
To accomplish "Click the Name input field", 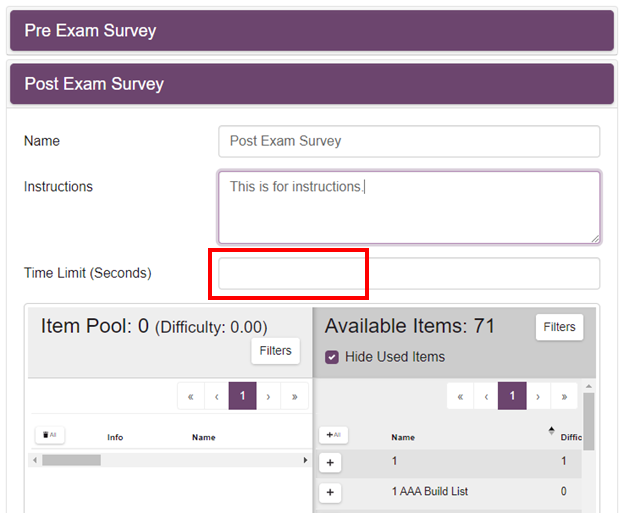I will 409,141.
